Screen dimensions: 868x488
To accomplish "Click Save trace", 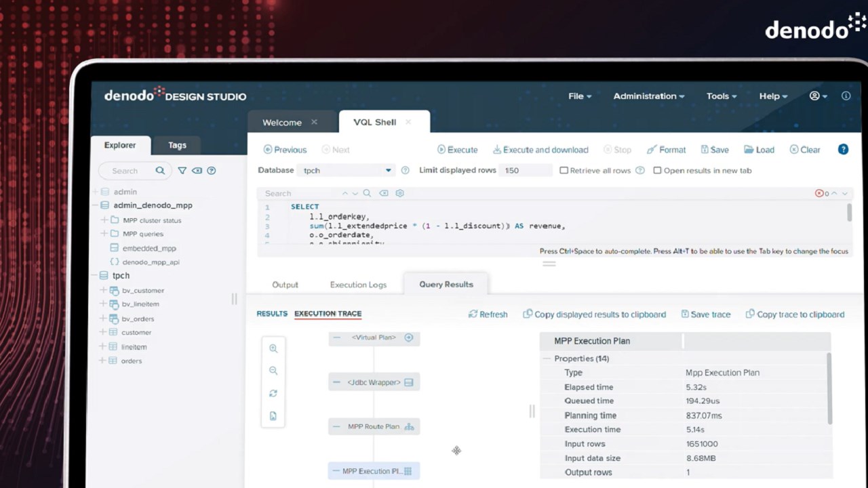I will 706,314.
